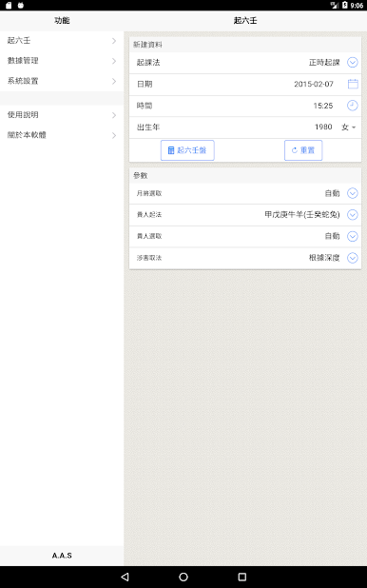Tap the SD card notification icon
Screen dimensions: 367x588
click(9, 6)
